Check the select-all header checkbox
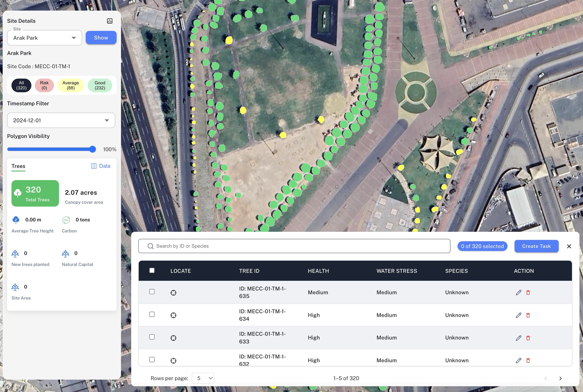Viewport: 583px width, 392px height. [152, 271]
